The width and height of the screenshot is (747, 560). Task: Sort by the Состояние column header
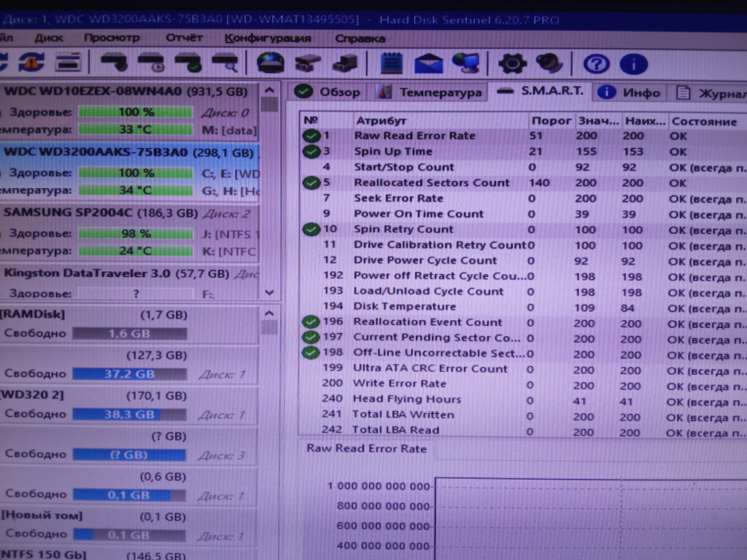click(708, 122)
